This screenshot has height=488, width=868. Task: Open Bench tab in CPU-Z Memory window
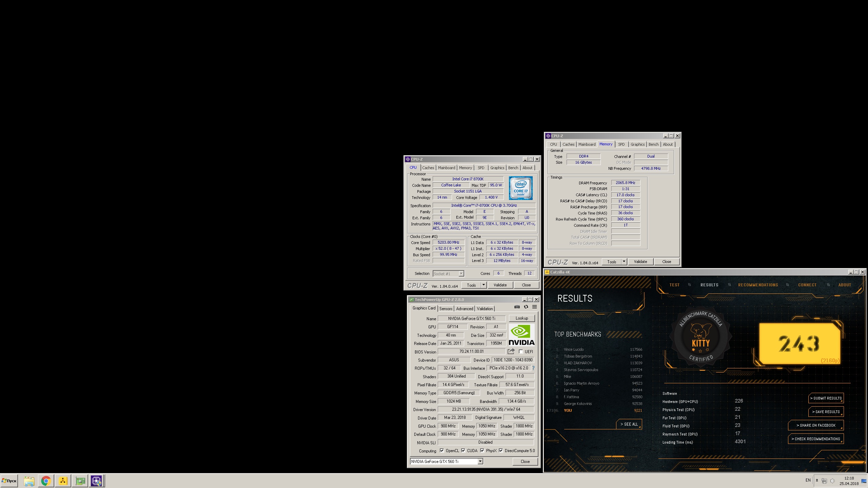[653, 144]
